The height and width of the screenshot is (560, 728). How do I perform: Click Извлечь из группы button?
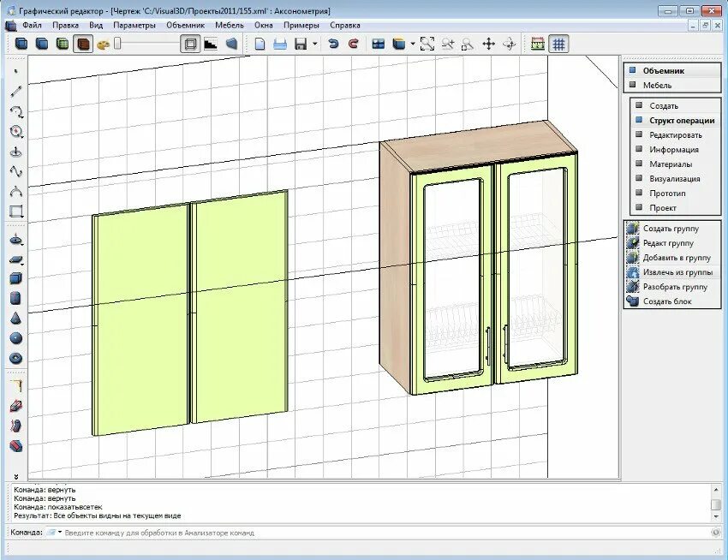click(671, 272)
